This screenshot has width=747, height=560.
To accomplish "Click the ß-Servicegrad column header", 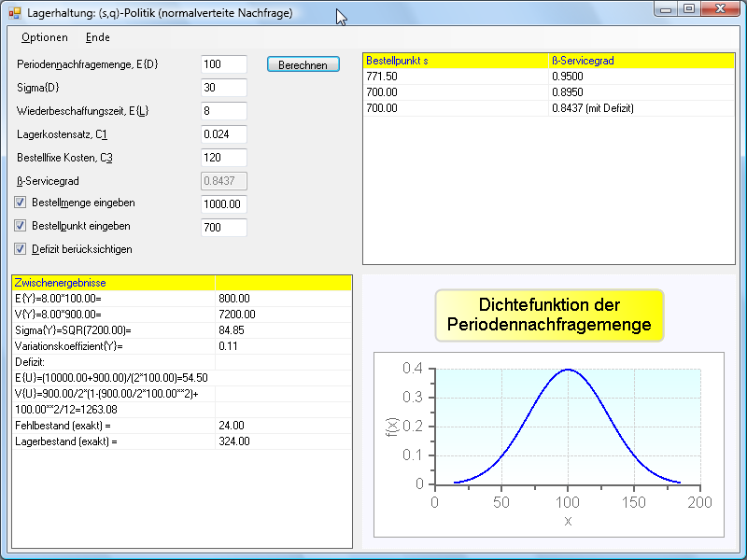I will point(641,61).
